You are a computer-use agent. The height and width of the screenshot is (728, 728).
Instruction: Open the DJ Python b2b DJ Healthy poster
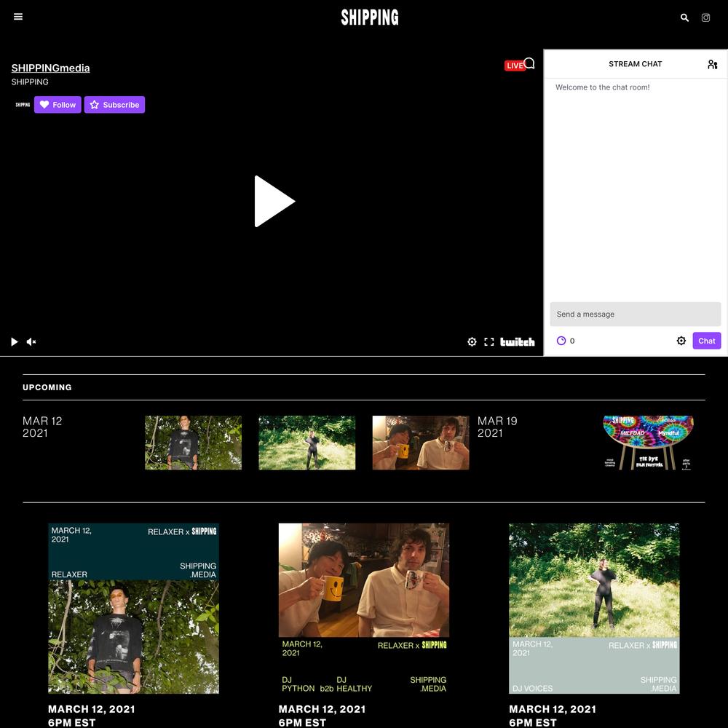(x=364, y=608)
